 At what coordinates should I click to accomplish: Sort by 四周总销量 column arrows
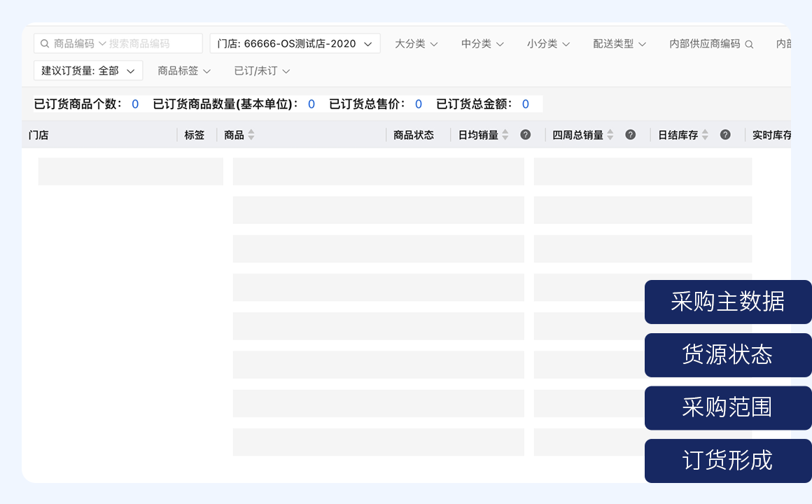610,135
